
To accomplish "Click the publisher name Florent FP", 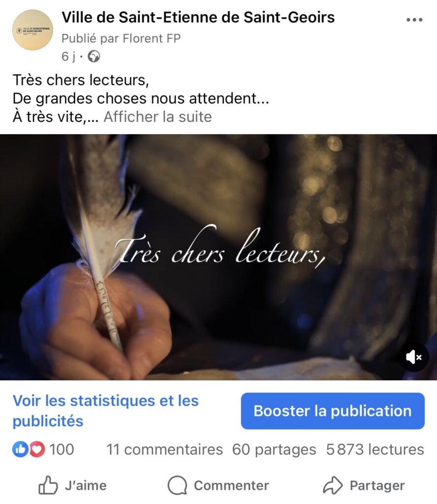I will [152, 38].
